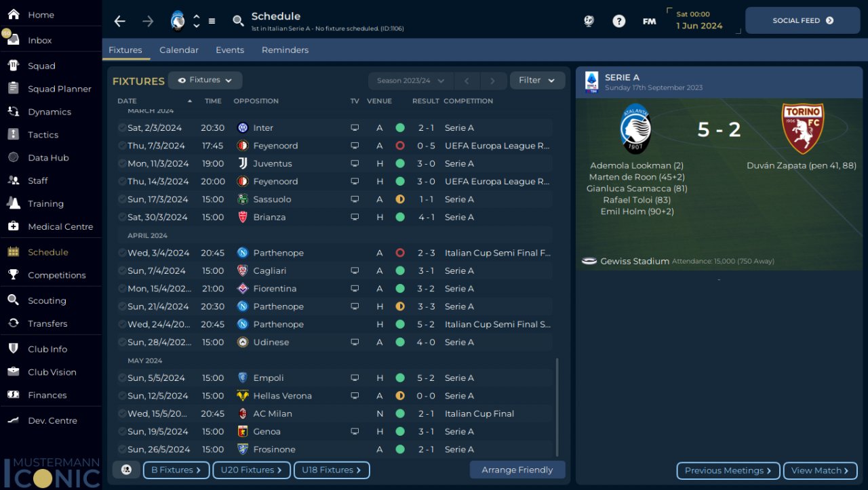Open the Dynamics icon in sidebar
This screenshot has width=868, height=490.
coord(13,111)
